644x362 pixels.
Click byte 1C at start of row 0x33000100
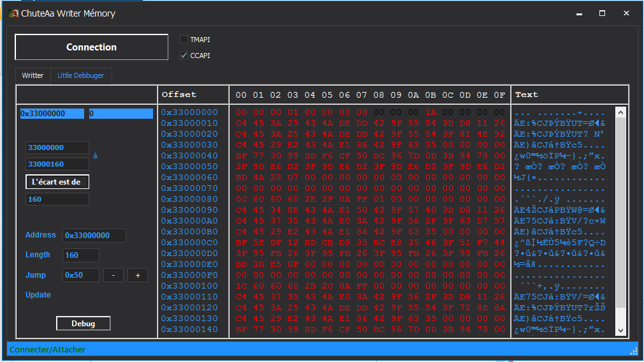pyautogui.click(x=241, y=286)
